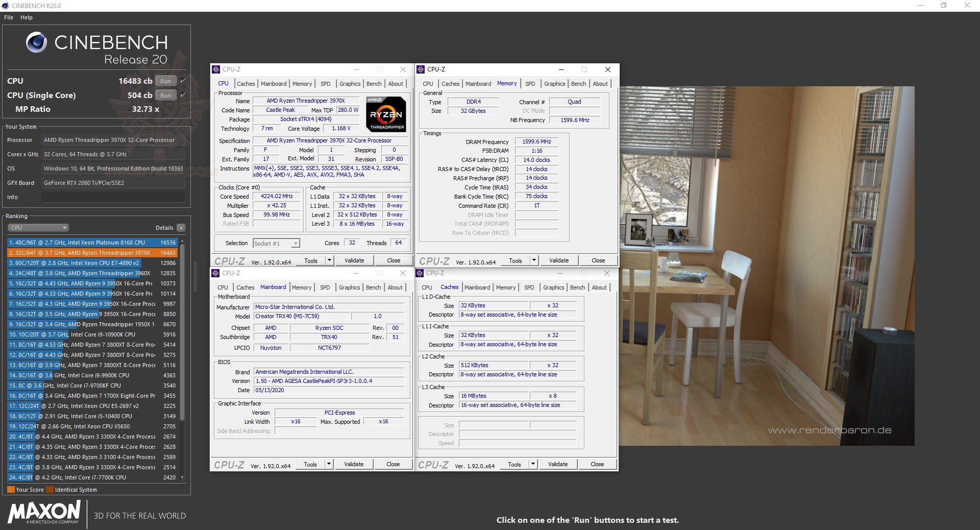This screenshot has width=980, height=530.
Task: Toggle the CPU test checkbox
Action: [183, 81]
